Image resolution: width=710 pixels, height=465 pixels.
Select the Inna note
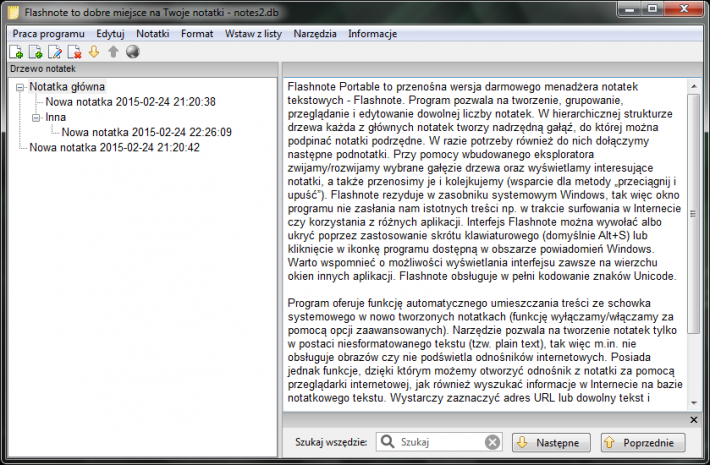tap(56, 117)
